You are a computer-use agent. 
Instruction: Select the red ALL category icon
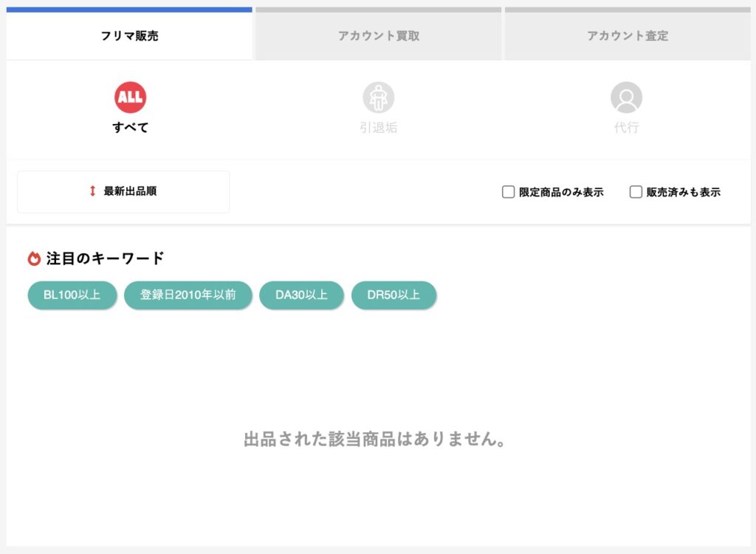click(x=130, y=98)
